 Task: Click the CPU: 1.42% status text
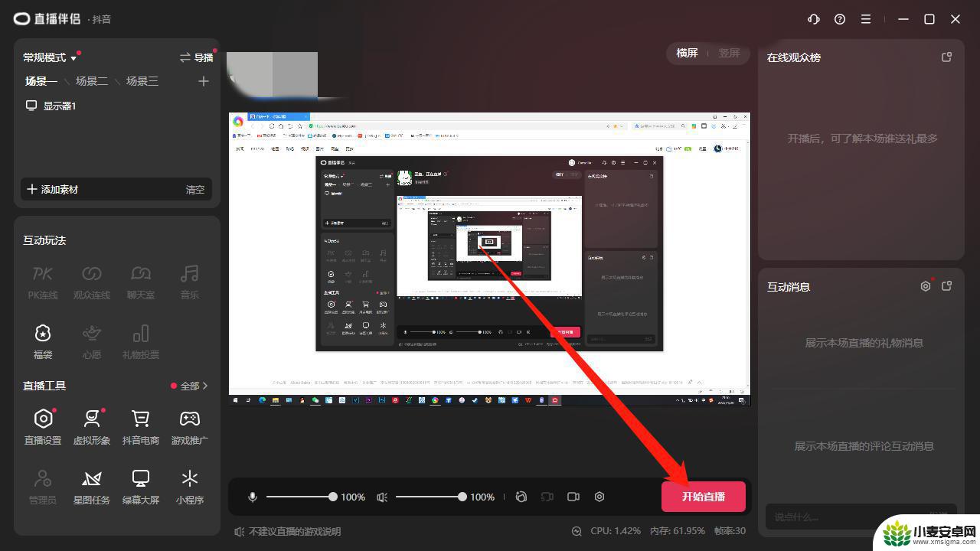[x=616, y=531]
